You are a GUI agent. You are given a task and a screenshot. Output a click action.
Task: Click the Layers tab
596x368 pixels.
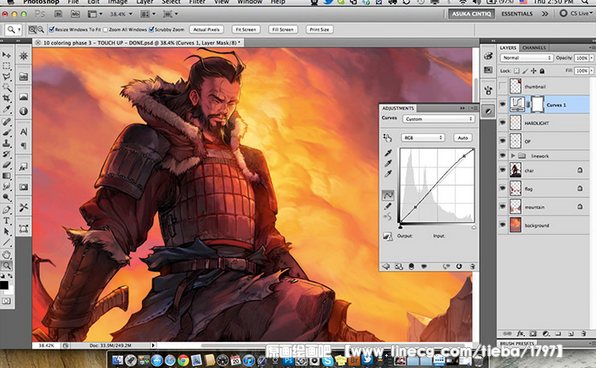(508, 48)
